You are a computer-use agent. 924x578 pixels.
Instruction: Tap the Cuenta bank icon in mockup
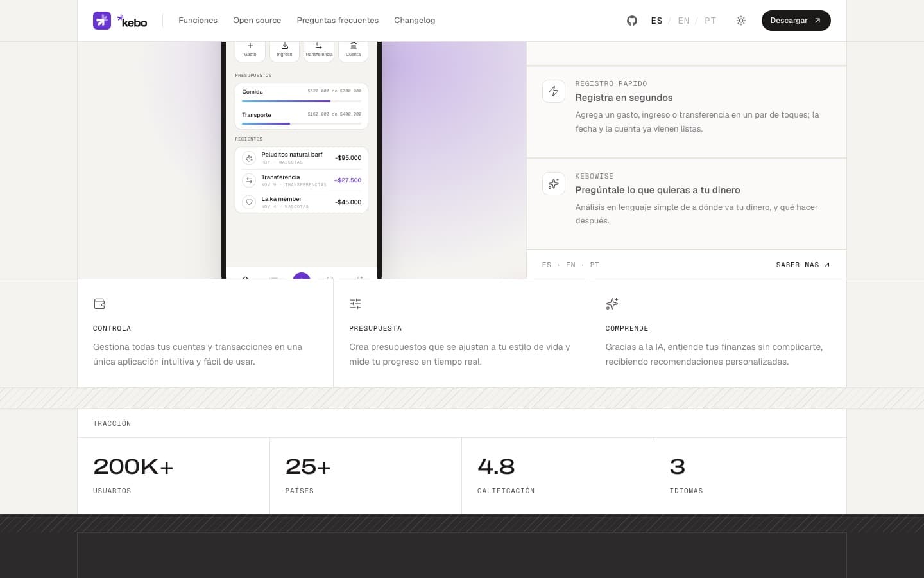354,49
